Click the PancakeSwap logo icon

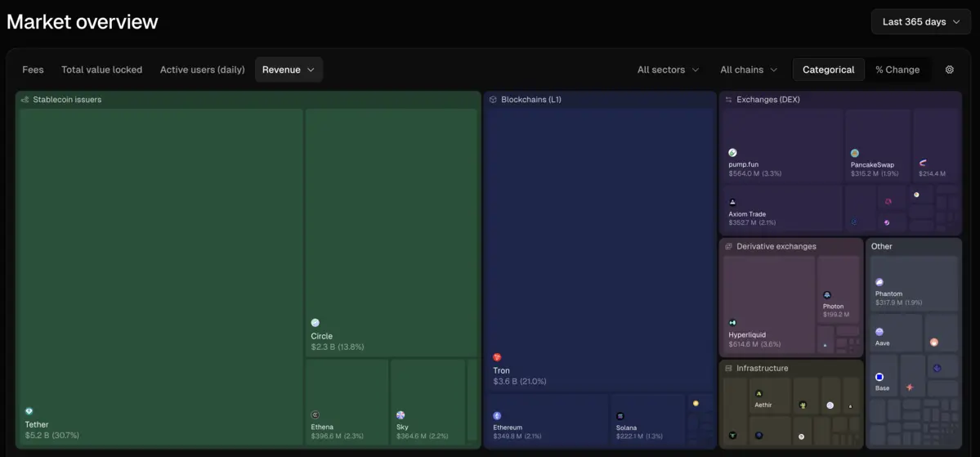click(x=854, y=153)
